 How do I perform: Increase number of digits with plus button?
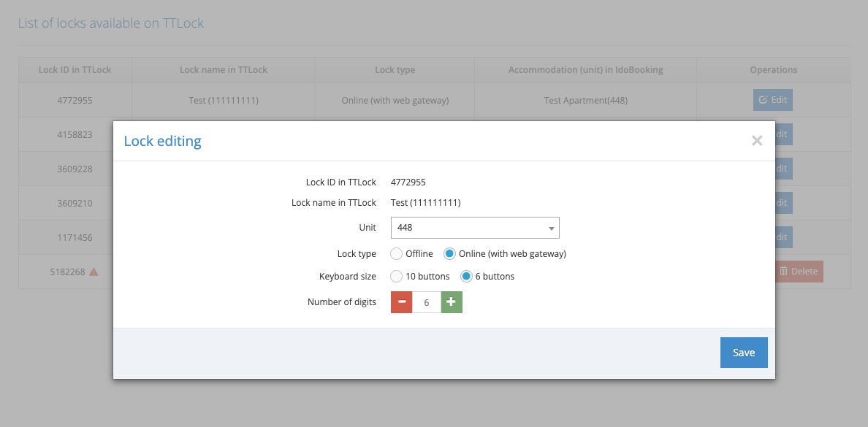pos(452,302)
